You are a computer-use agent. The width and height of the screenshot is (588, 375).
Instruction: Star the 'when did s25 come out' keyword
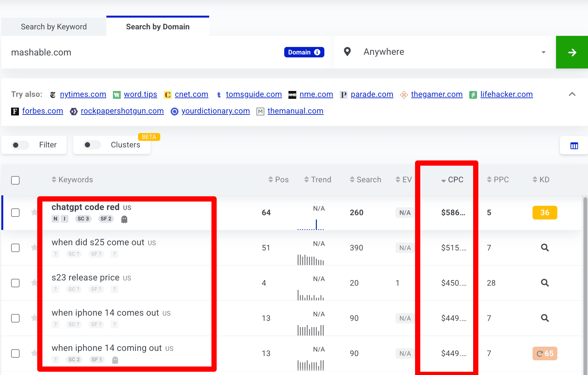tap(34, 247)
